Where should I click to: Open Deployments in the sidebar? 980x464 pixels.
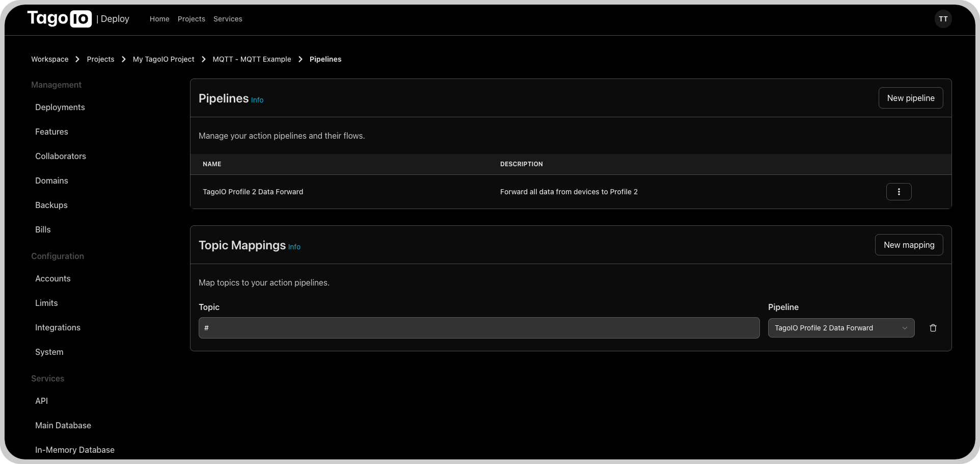60,107
